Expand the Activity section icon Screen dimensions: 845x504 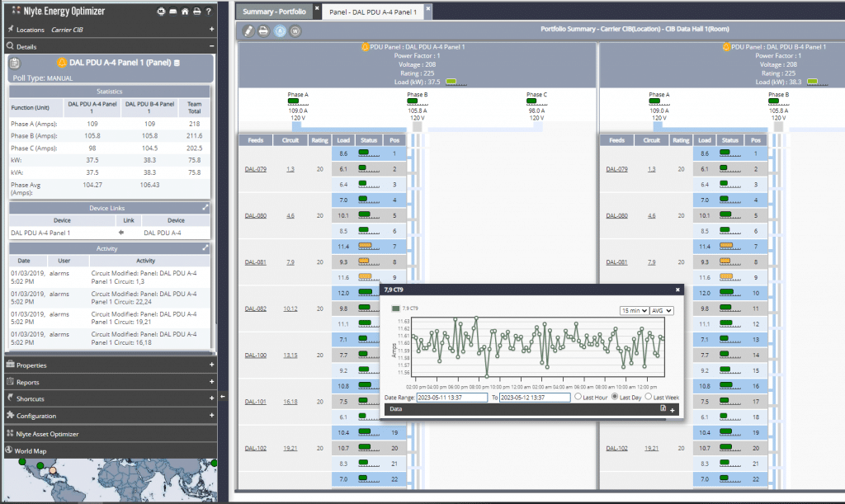click(205, 247)
